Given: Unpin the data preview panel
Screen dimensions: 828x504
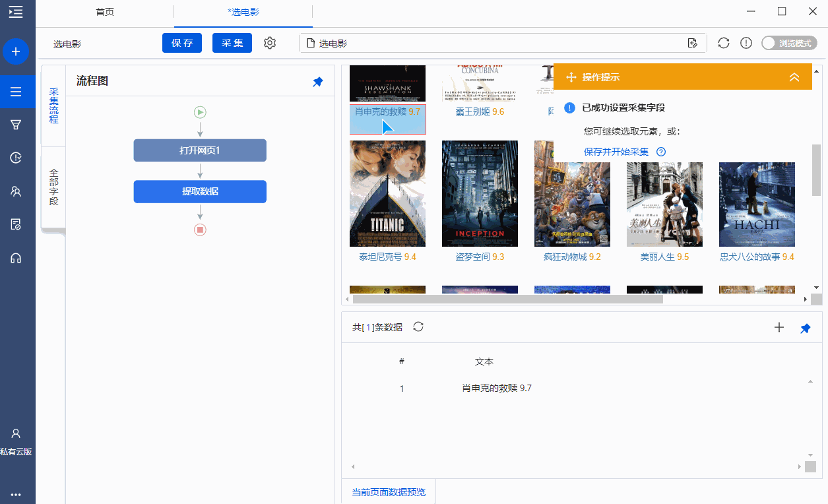Looking at the screenshot, I should coord(806,328).
